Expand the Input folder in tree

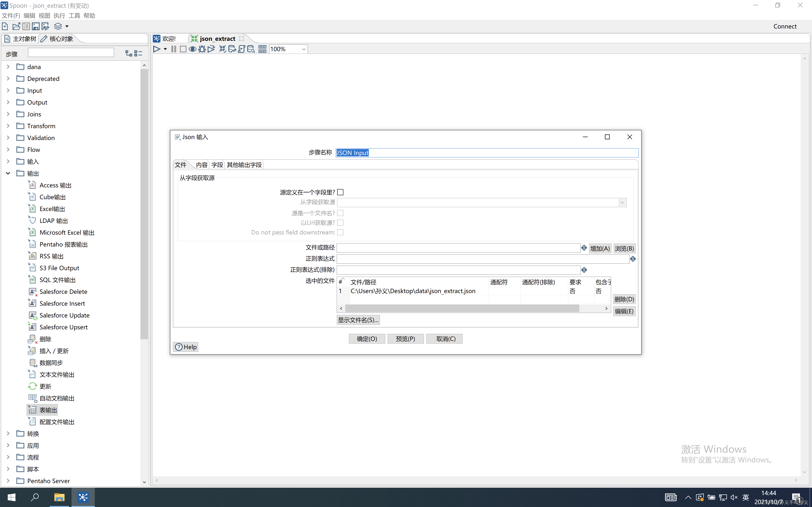click(8, 91)
